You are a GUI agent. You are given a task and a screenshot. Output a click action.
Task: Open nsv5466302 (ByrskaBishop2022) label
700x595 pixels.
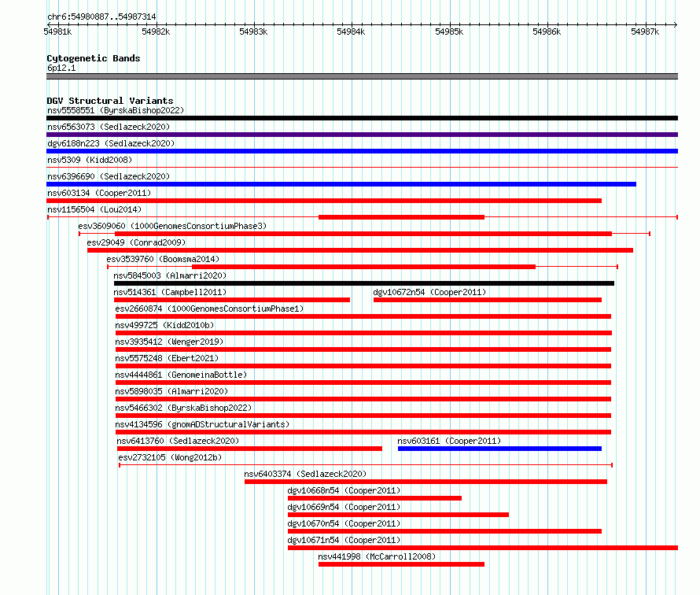coord(183,408)
